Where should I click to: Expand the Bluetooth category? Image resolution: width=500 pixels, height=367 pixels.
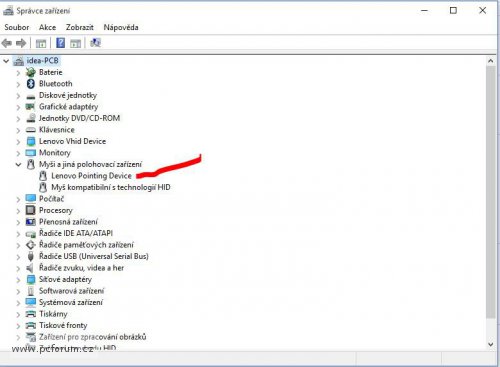[x=18, y=84]
